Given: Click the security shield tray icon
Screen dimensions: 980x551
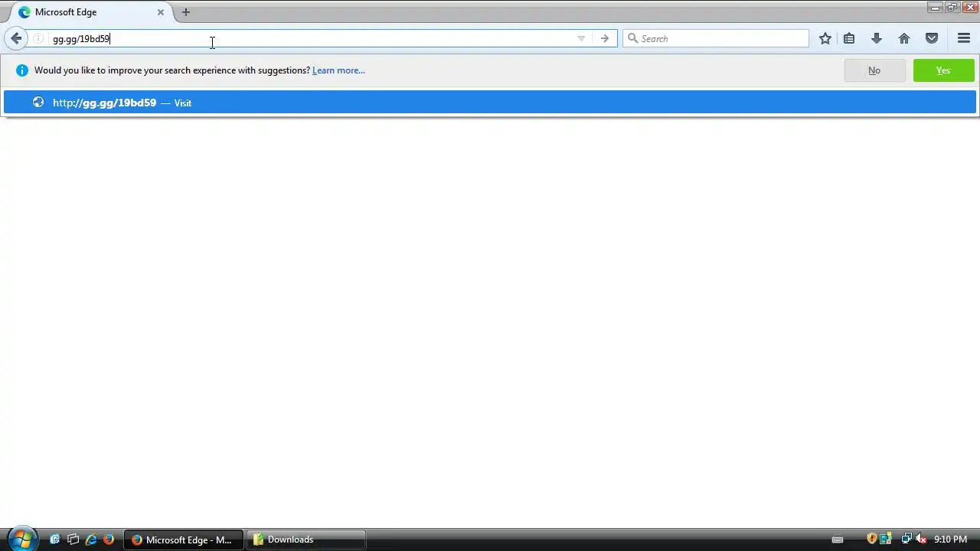Looking at the screenshot, I should [x=871, y=540].
